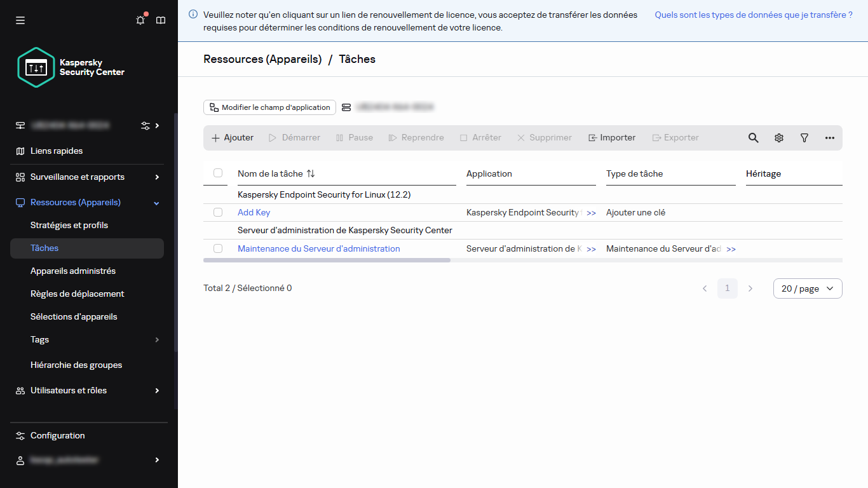Collapse Ressources (Appareils) section
Viewport: 868px width, 488px height.
[157, 203]
